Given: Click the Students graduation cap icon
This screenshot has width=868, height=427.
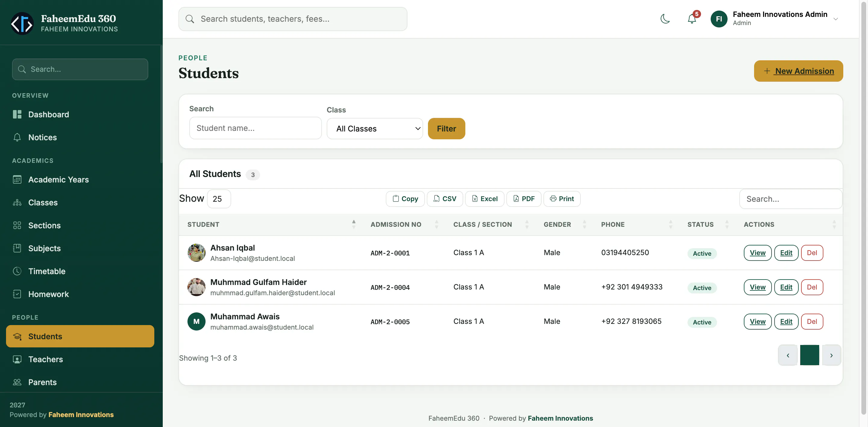Looking at the screenshot, I should point(17,336).
